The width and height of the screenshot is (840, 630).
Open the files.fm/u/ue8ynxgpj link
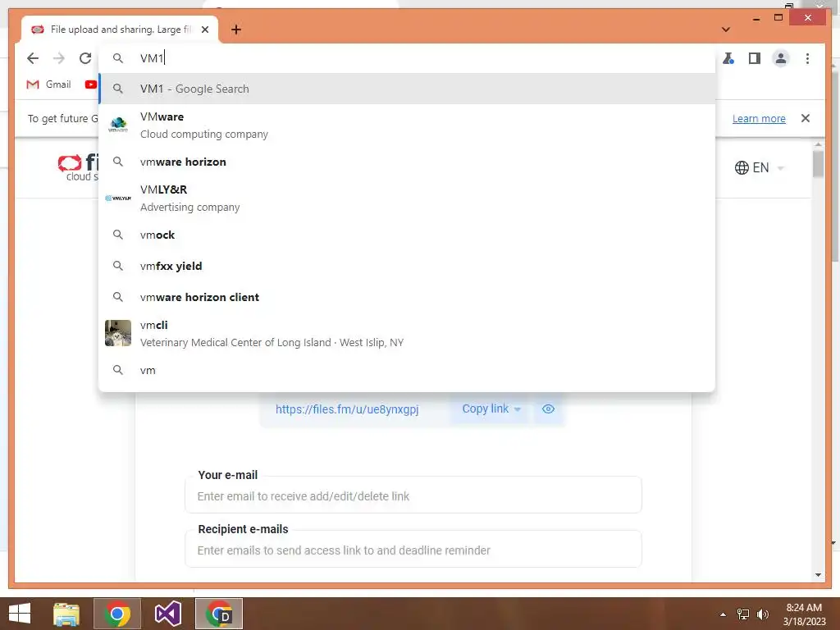click(347, 409)
